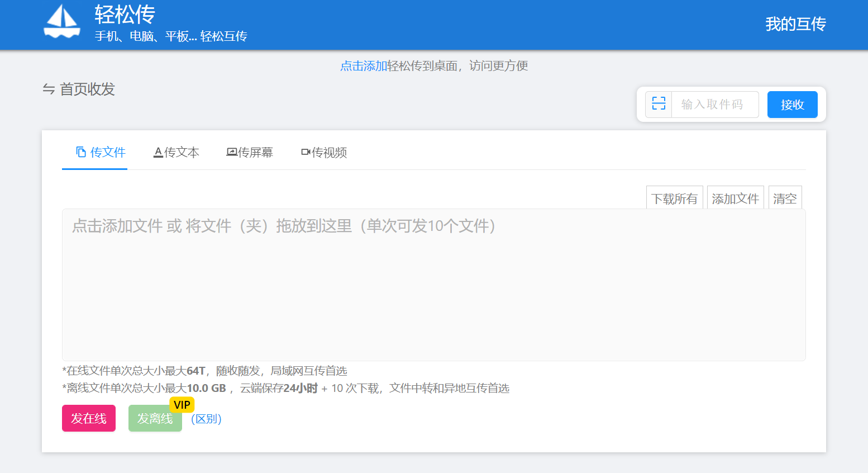
Task: Click the QR scan icon beside the pickup code field
Action: (x=659, y=104)
